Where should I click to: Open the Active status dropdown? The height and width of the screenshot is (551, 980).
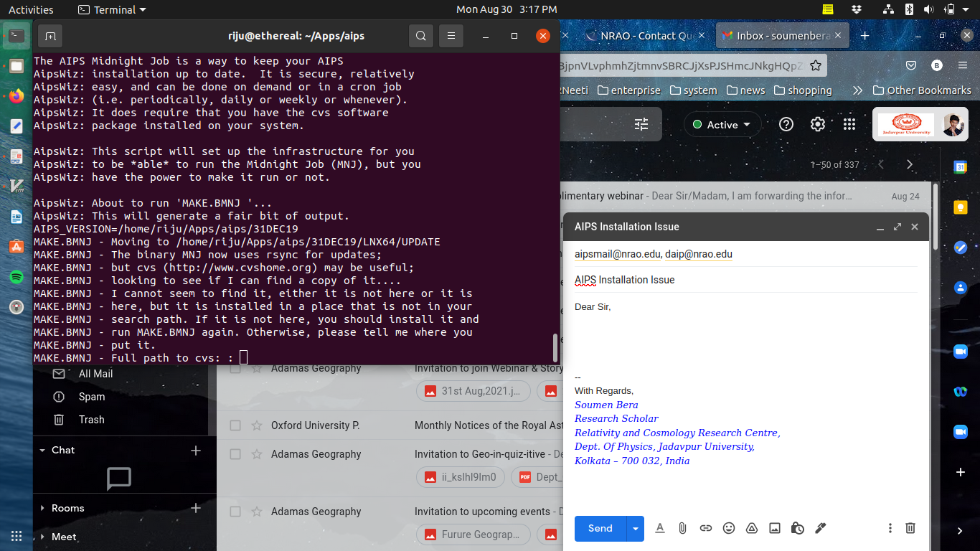pos(722,124)
